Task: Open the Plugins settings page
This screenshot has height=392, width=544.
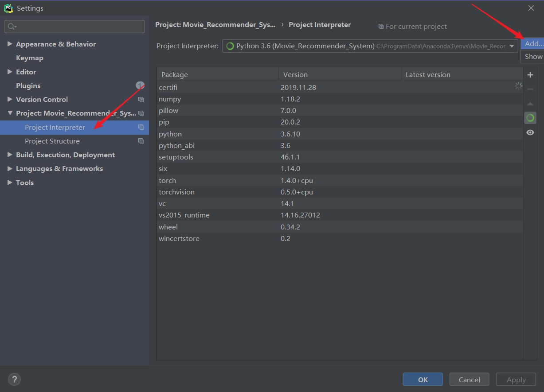Action: click(x=28, y=85)
